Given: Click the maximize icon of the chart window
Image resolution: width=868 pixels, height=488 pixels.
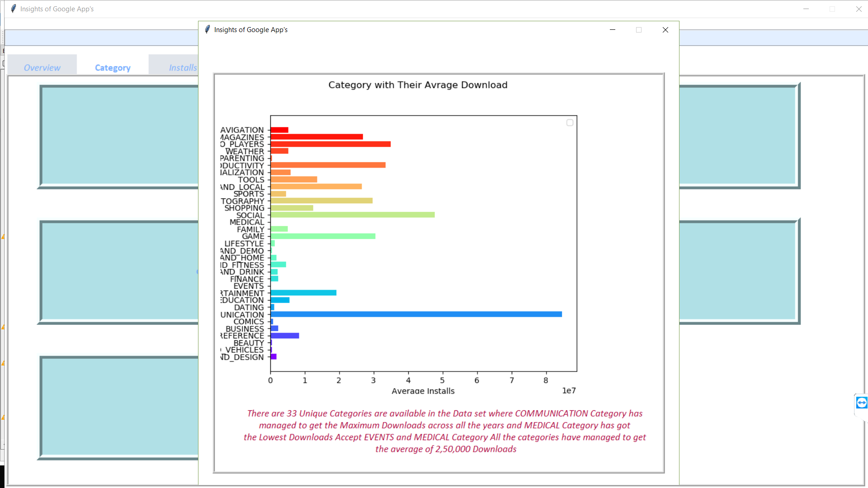Looking at the screenshot, I should pyautogui.click(x=638, y=30).
